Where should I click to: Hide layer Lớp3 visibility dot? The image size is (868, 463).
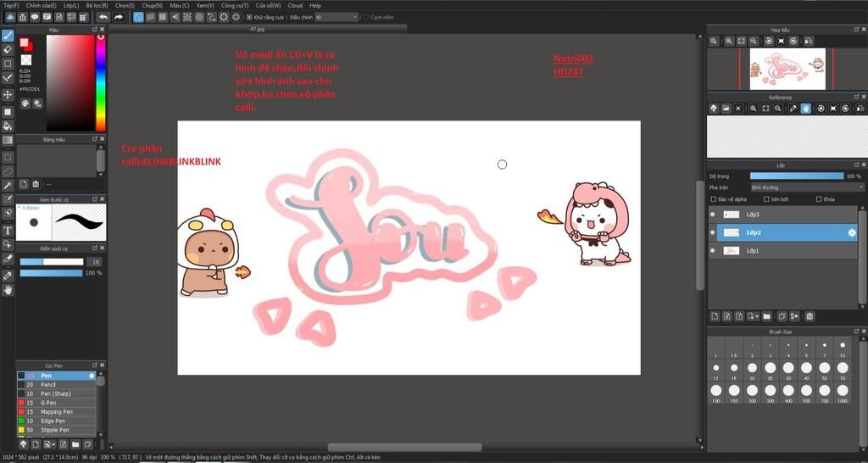(x=713, y=215)
